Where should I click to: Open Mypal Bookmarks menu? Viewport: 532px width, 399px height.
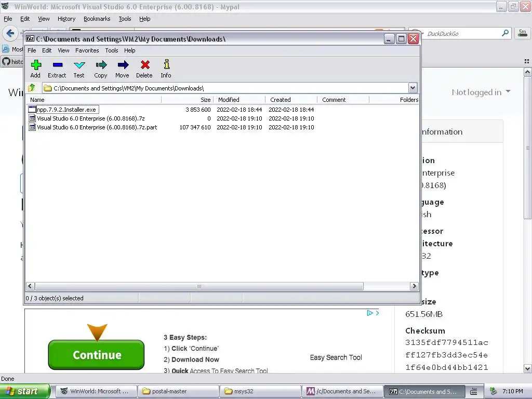pos(97,19)
